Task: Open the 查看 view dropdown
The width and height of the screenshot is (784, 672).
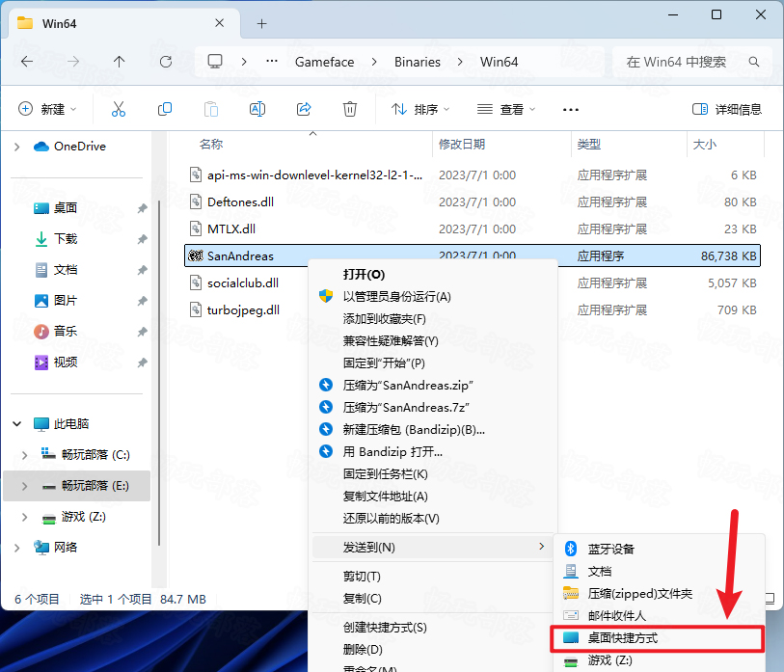Action: 506,109
